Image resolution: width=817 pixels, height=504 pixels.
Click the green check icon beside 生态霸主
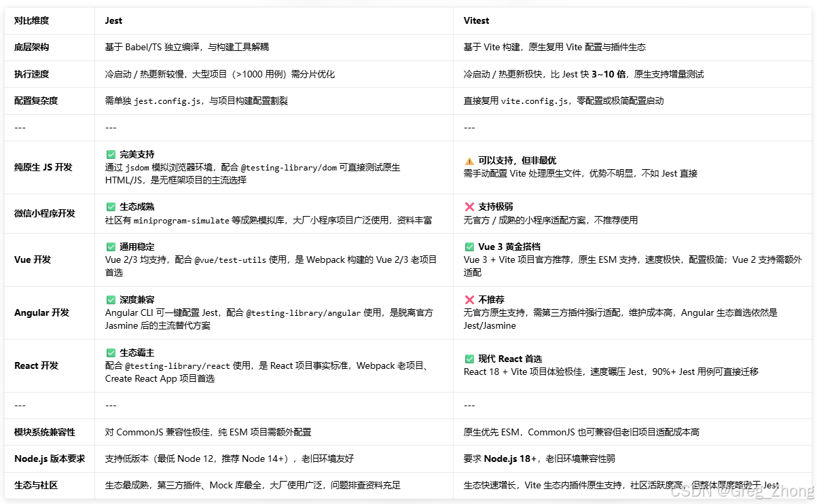point(111,353)
